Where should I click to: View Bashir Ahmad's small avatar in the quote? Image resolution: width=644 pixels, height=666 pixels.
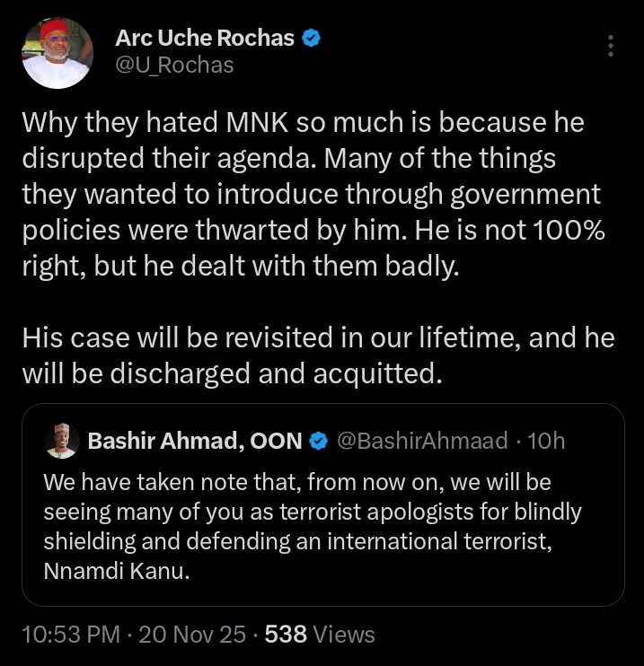61,440
